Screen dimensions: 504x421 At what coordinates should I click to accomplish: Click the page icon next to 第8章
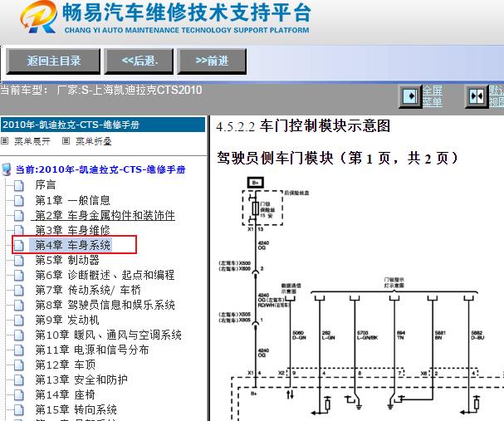click(19, 306)
